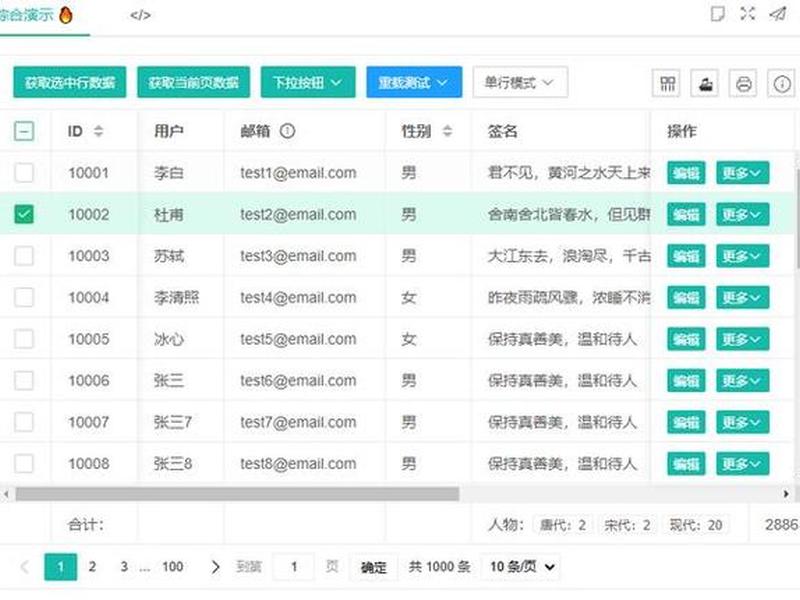Check the row 10005 checkbox
This screenshot has width=800, height=600.
[24, 339]
